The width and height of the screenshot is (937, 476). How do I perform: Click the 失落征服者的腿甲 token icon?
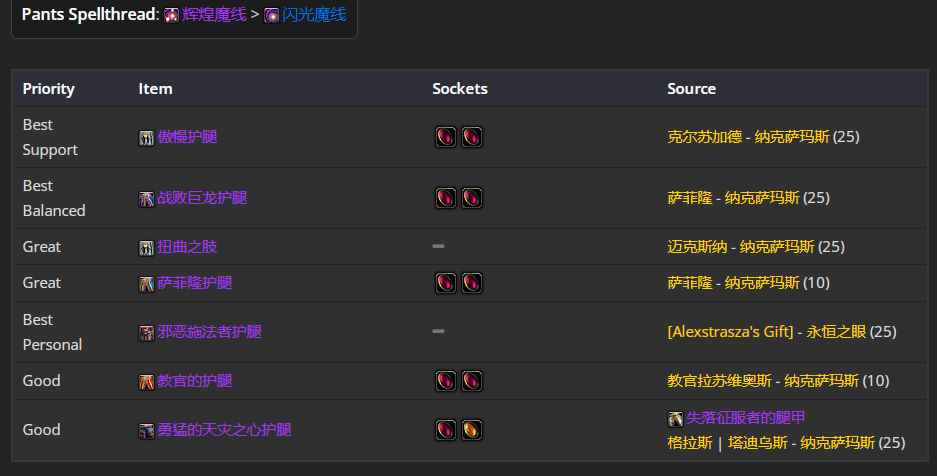coord(675,419)
